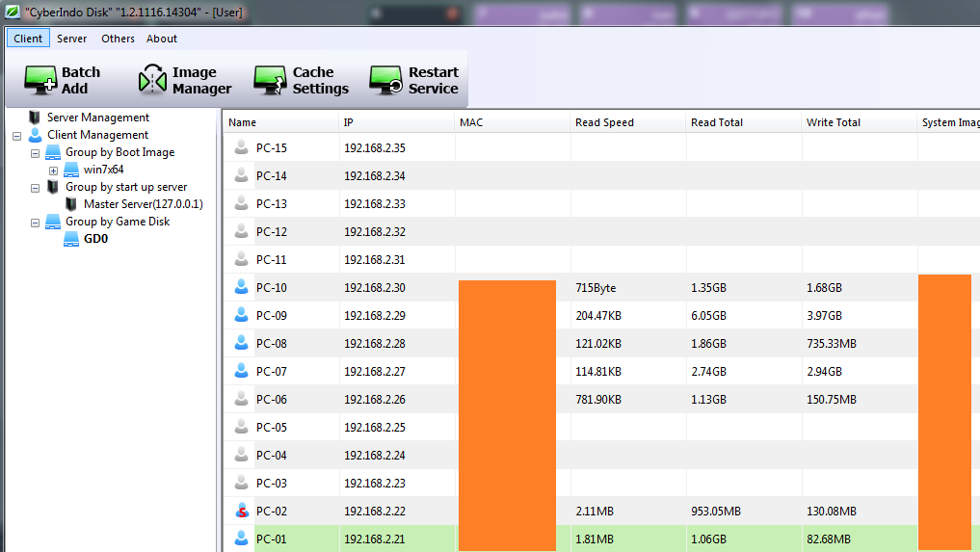The height and width of the screenshot is (552, 980).
Task: Click the 715Byte read speed cell
Action: 596,288
